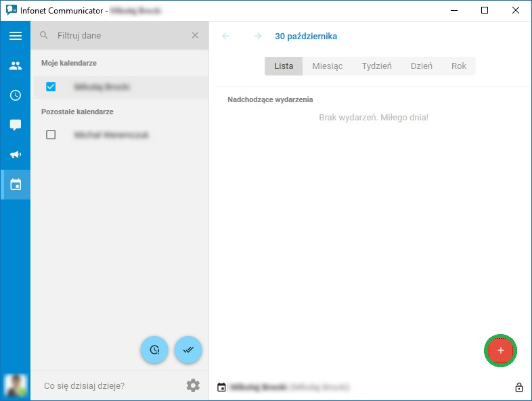The image size is (532, 401).
Task: Go to next date with right arrow
Action: click(258, 36)
